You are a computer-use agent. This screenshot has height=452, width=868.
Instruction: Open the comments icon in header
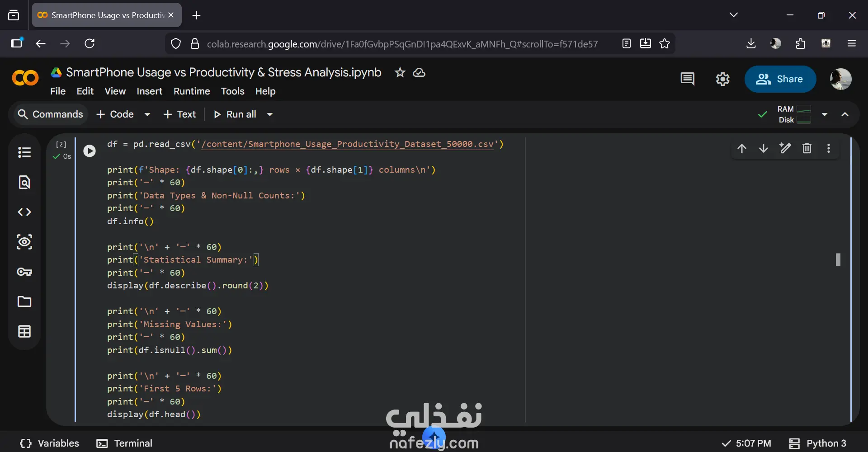point(687,79)
